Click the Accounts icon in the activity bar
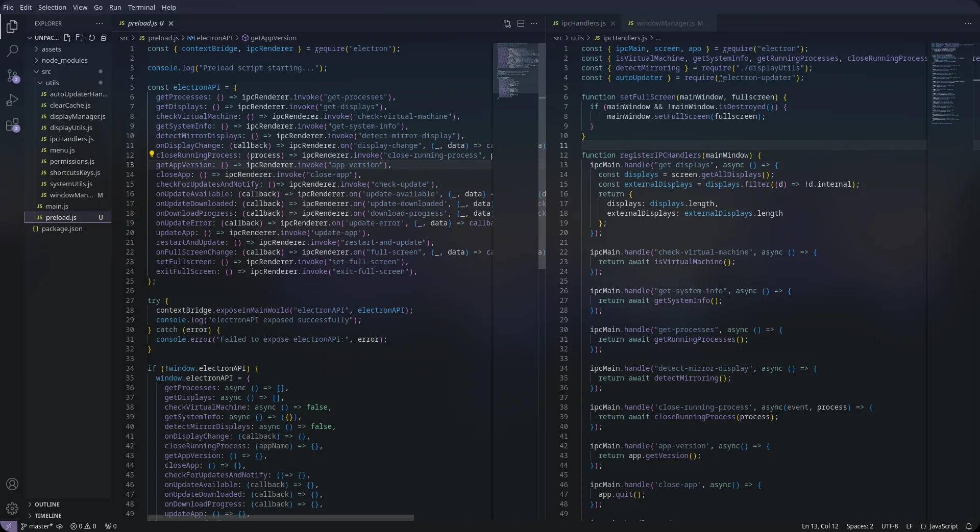This screenshot has height=532, width=980. [x=12, y=484]
